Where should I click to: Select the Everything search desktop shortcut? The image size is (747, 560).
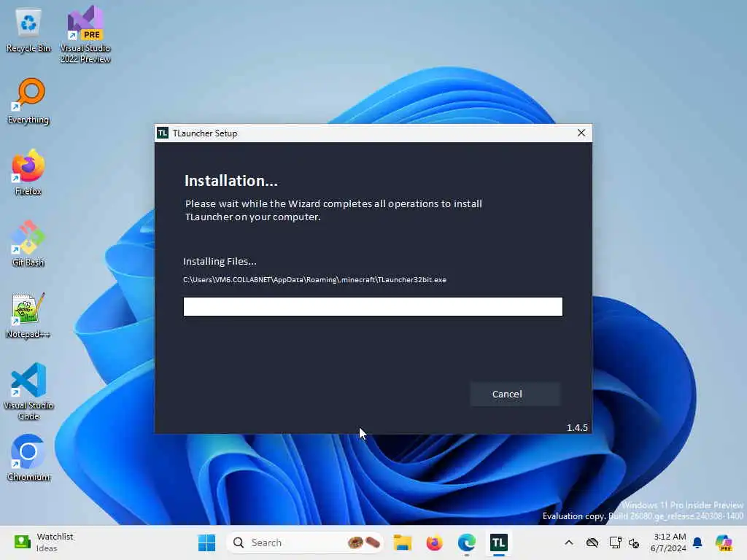28,101
